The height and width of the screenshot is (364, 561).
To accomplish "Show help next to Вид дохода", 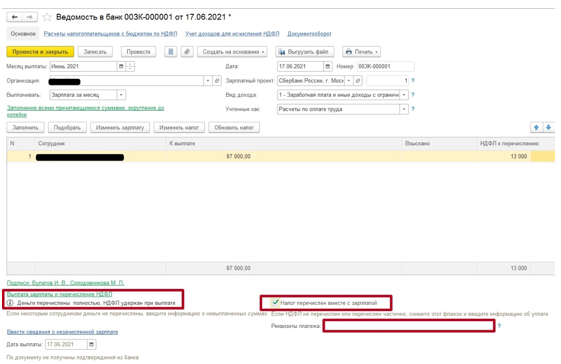I will [x=413, y=95].
